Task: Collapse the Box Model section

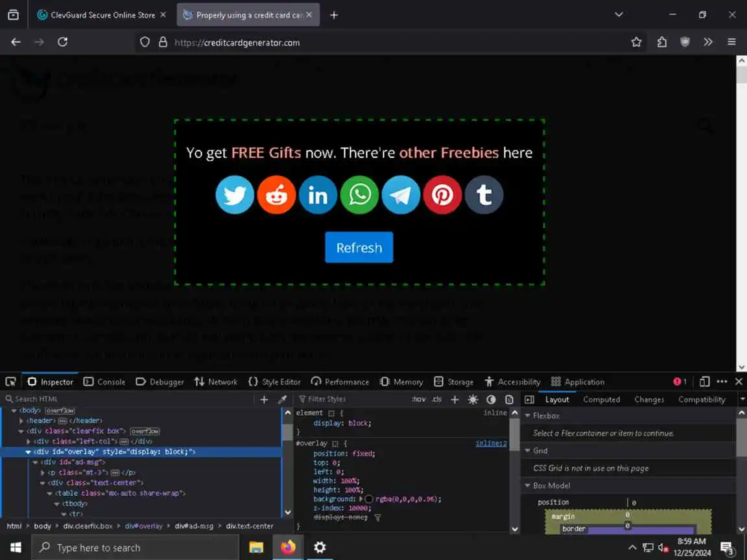Action: click(527, 485)
